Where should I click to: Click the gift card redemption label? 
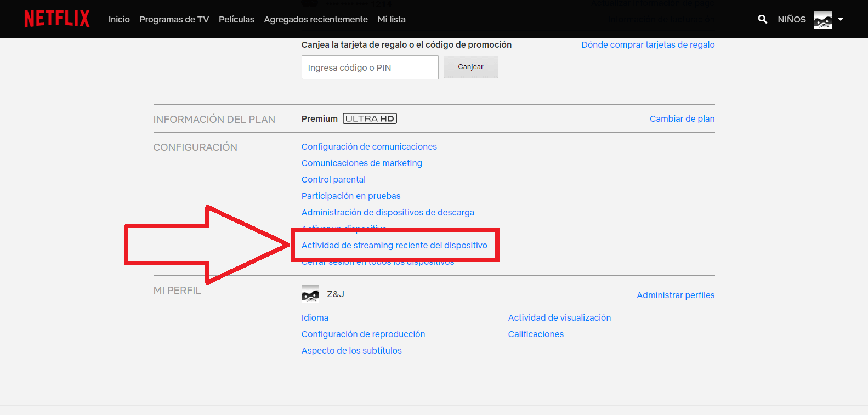click(x=406, y=45)
